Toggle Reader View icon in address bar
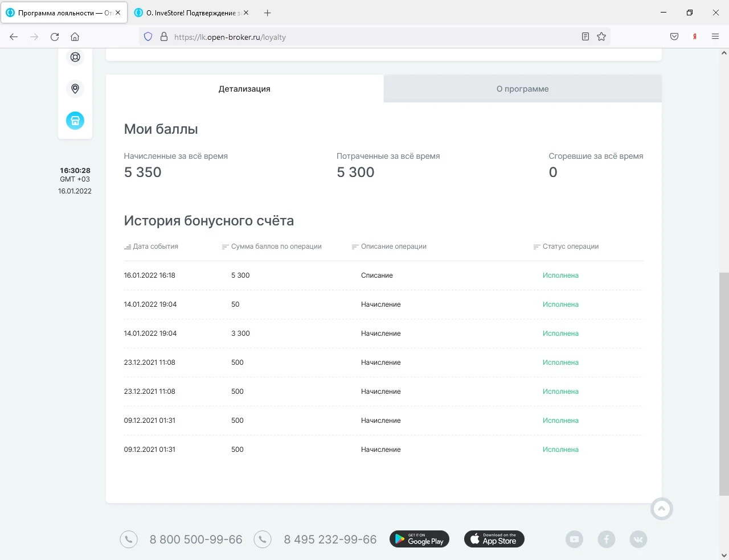This screenshot has width=729, height=560. (585, 37)
